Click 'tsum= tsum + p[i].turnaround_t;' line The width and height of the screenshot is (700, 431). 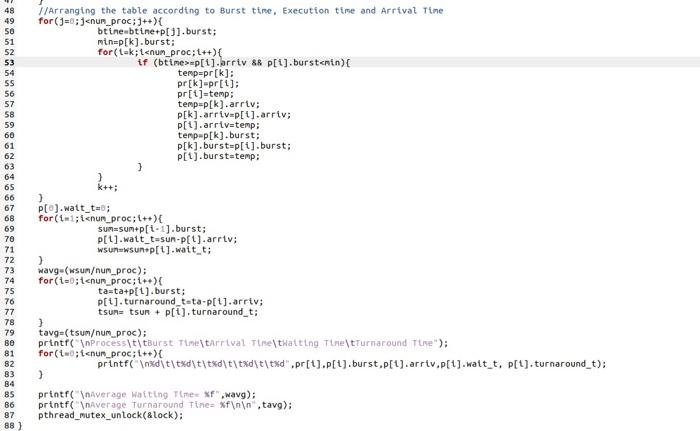click(178, 312)
